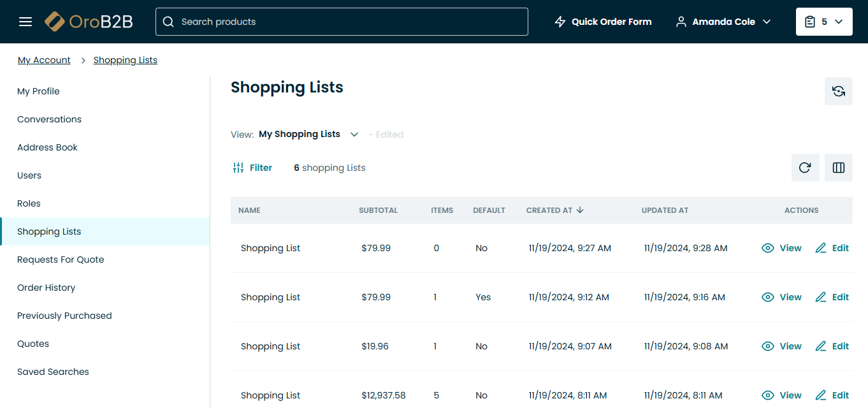Click the magnifier search icon

click(x=168, y=22)
